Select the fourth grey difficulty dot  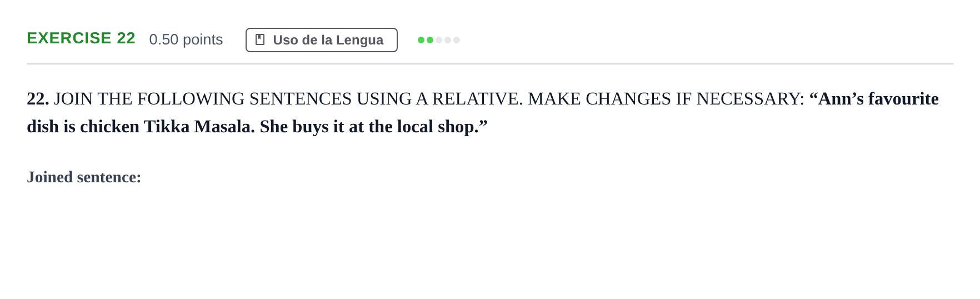tap(448, 40)
